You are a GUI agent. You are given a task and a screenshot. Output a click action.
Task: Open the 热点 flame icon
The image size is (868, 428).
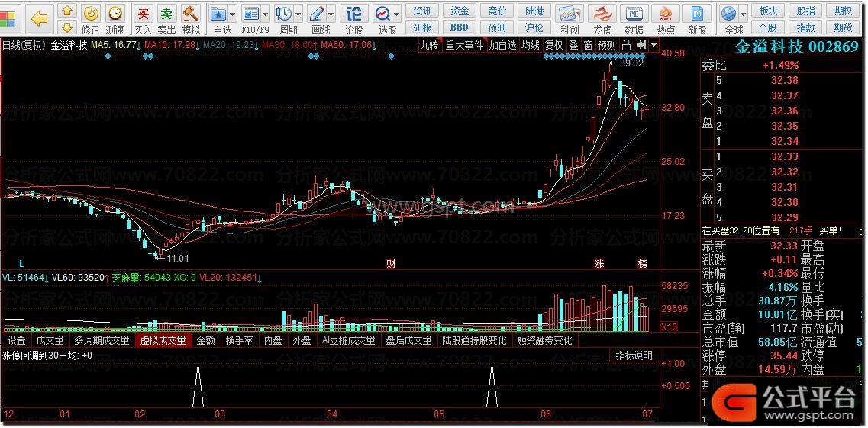pos(666,13)
